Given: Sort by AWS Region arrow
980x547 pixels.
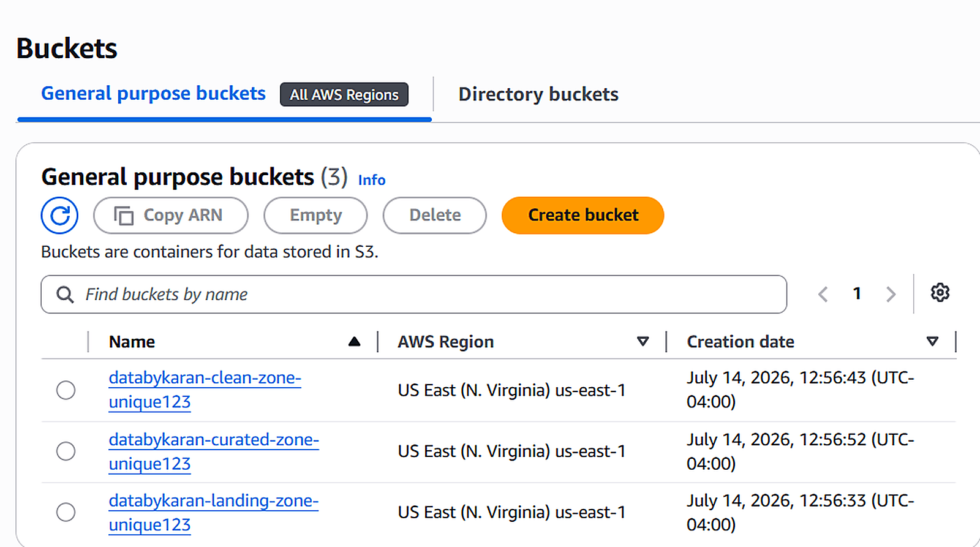Looking at the screenshot, I should click(x=643, y=342).
